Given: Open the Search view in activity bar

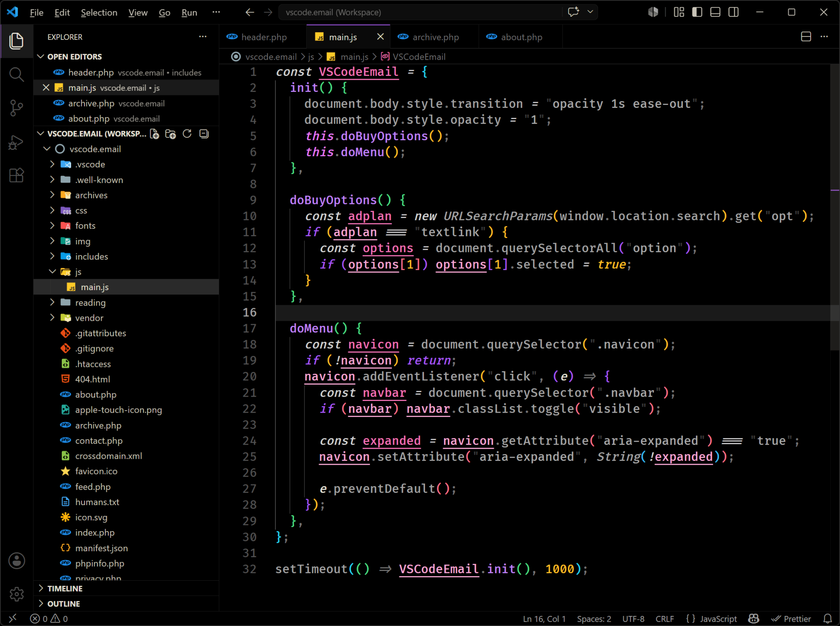Looking at the screenshot, I should tap(16, 74).
